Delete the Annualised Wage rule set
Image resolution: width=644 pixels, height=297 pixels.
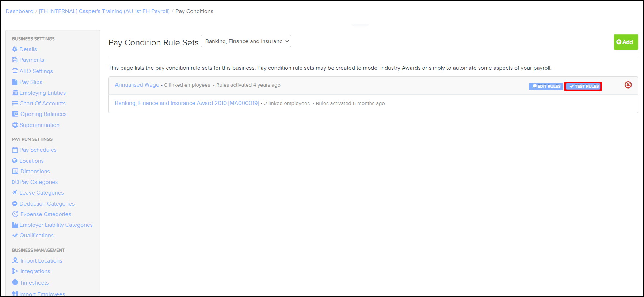[628, 85]
